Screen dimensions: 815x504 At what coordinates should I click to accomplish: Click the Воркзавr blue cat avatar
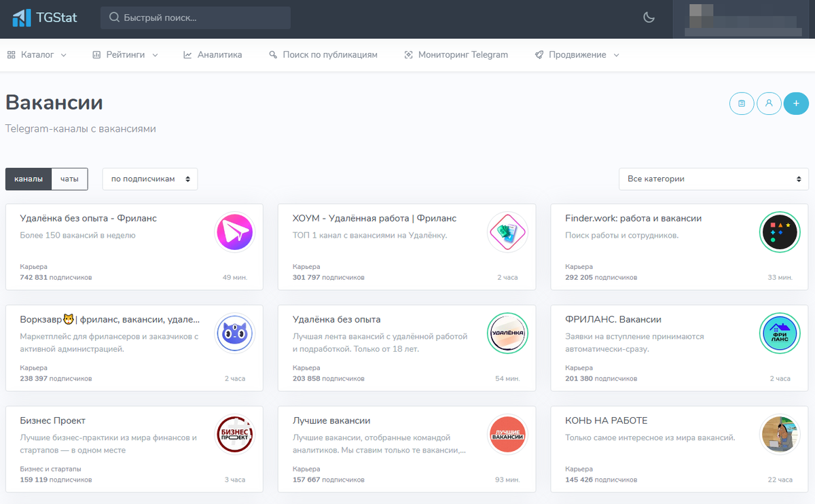[x=234, y=334]
